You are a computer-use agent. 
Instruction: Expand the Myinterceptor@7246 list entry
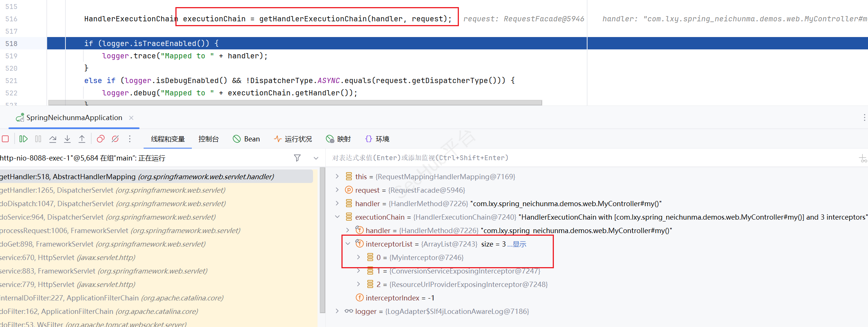click(x=358, y=257)
